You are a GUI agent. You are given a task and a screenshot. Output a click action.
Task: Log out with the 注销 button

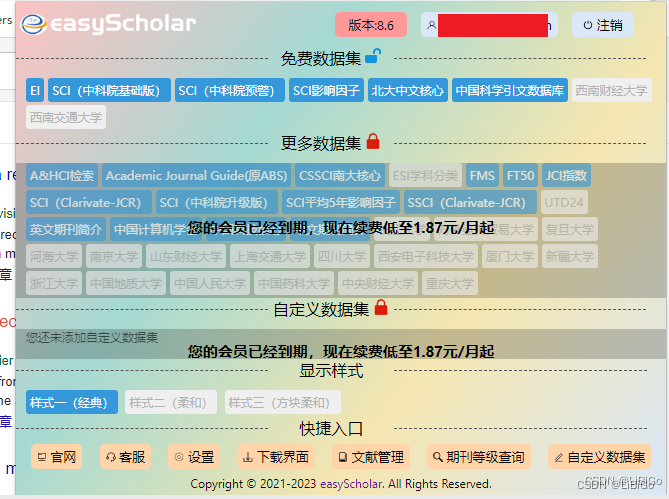coord(602,25)
